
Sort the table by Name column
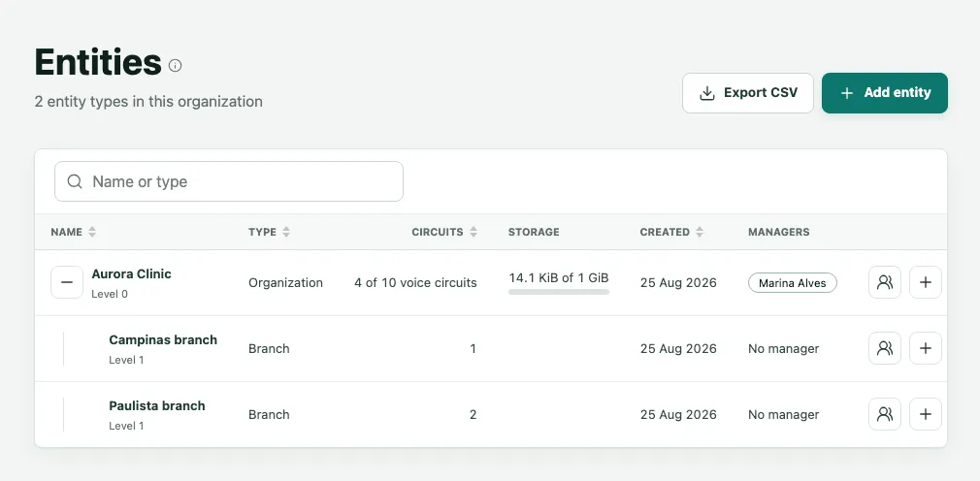click(x=74, y=232)
